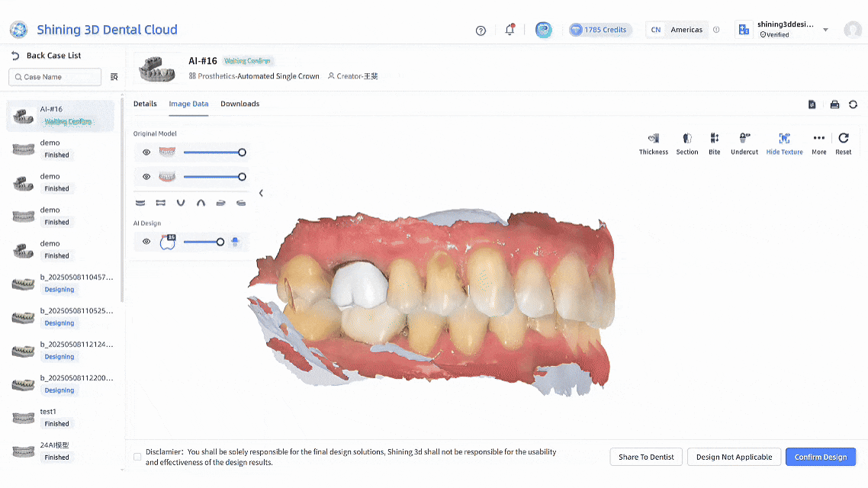Click the Share To Dentist button
868x488 pixels.
[x=646, y=457]
